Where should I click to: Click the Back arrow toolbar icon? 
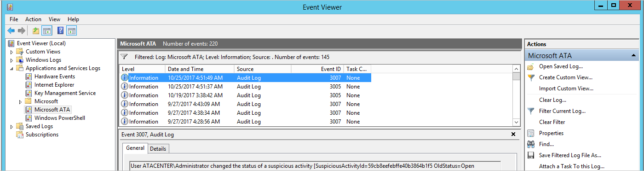pyautogui.click(x=11, y=31)
